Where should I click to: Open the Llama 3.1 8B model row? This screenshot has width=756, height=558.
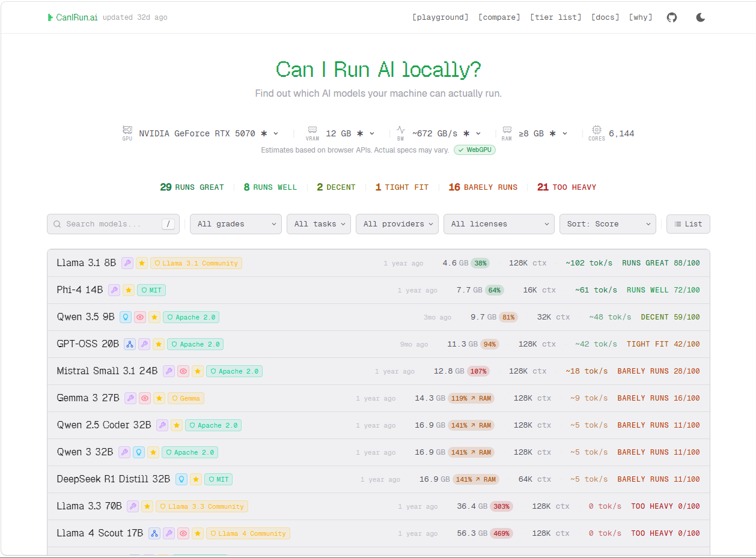point(379,263)
